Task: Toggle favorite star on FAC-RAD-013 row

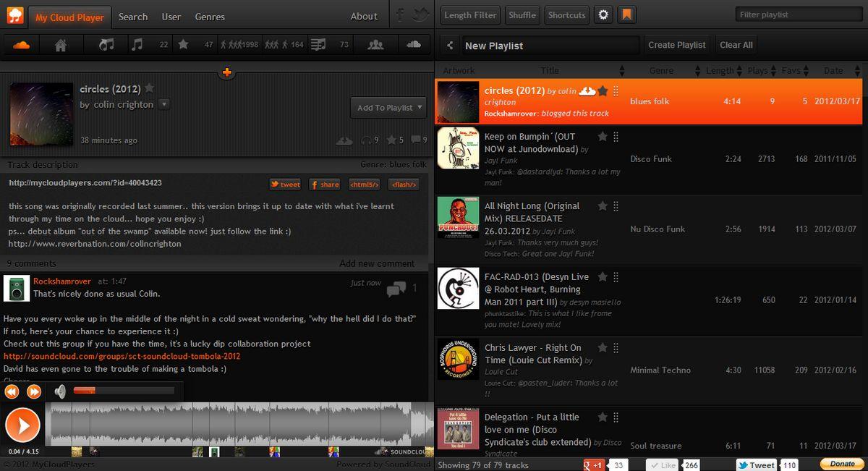Action: [x=603, y=276]
